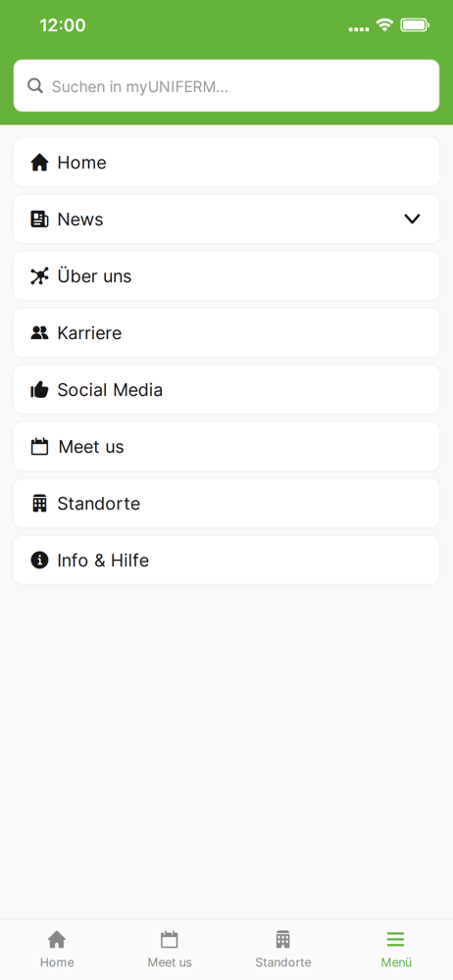Image resolution: width=453 pixels, height=980 pixels.
Task: Switch to Meet us bottom tab
Action: coord(170,949)
